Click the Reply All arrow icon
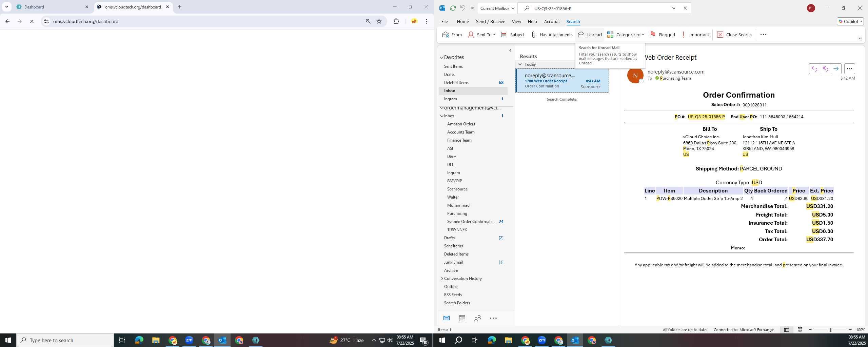 (825, 69)
